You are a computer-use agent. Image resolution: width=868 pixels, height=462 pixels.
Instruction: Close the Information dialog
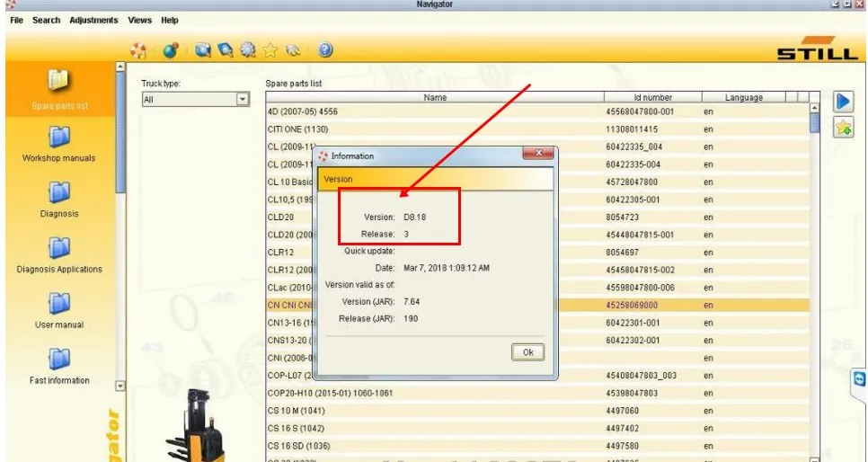538,154
